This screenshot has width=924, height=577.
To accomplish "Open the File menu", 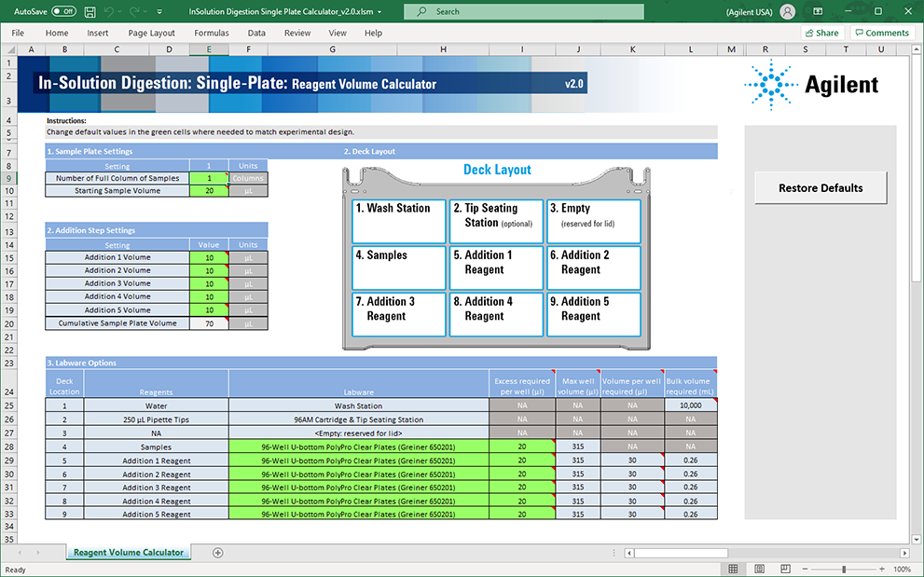I will 18,33.
